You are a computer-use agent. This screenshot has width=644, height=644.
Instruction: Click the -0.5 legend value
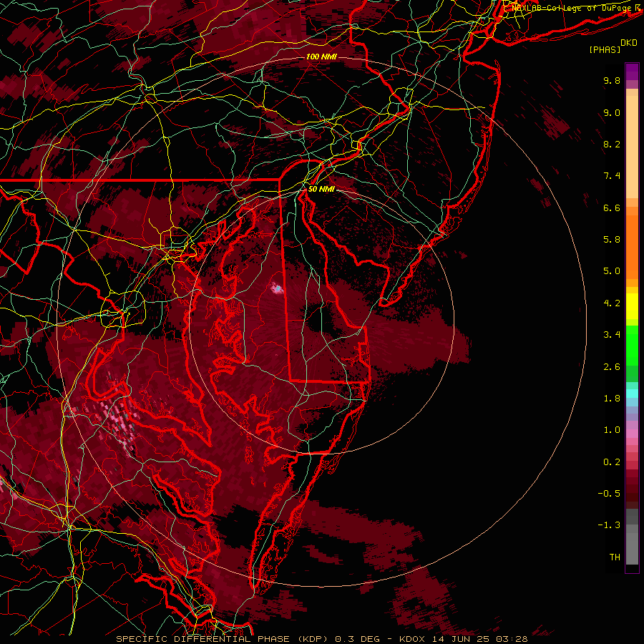pyautogui.click(x=609, y=494)
